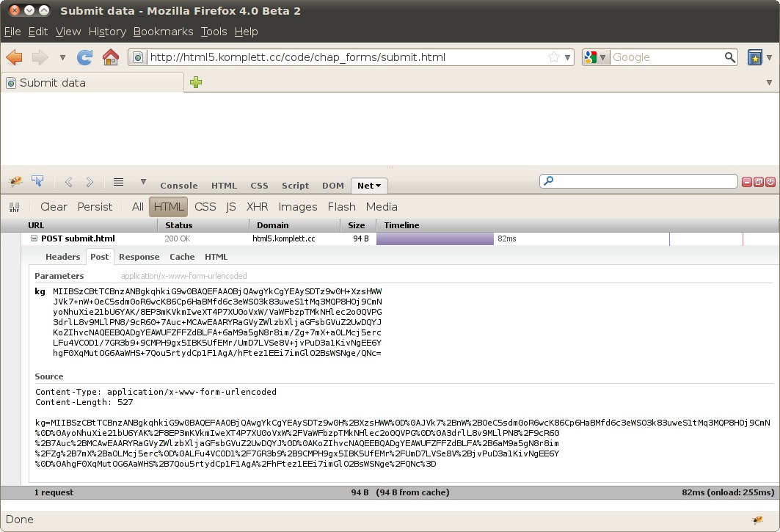Clear the Net panel request list
Screen dimensions: 780x532
pyautogui.click(x=54, y=207)
